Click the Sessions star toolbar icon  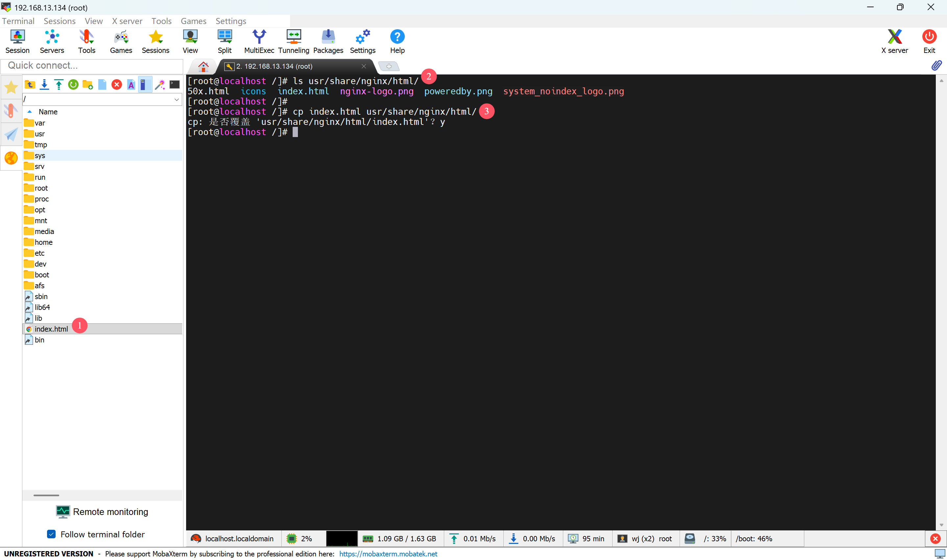(x=156, y=41)
